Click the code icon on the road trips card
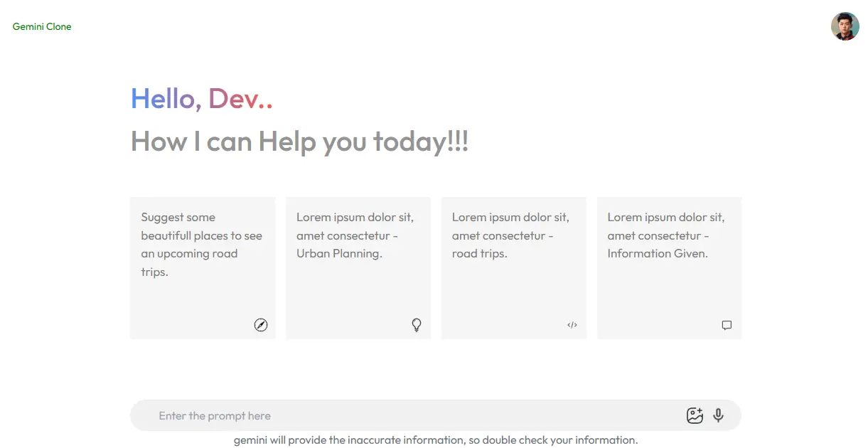 [572, 325]
